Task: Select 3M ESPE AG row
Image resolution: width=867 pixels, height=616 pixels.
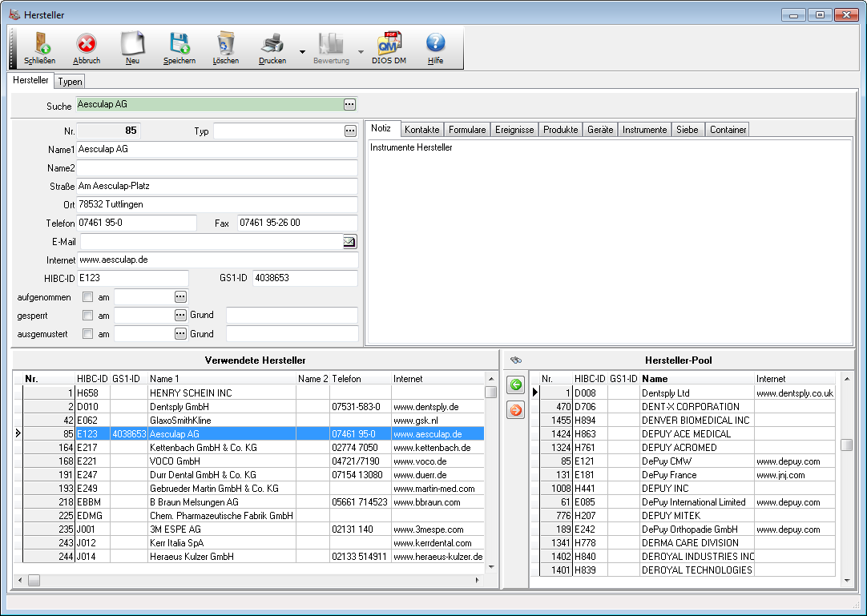Action: pyautogui.click(x=253, y=529)
